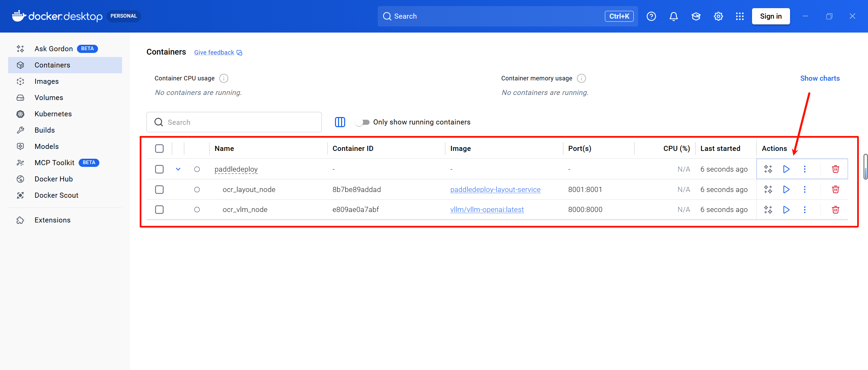Click the manage columns icon
Image resolution: width=868 pixels, height=370 pixels.
click(x=340, y=122)
